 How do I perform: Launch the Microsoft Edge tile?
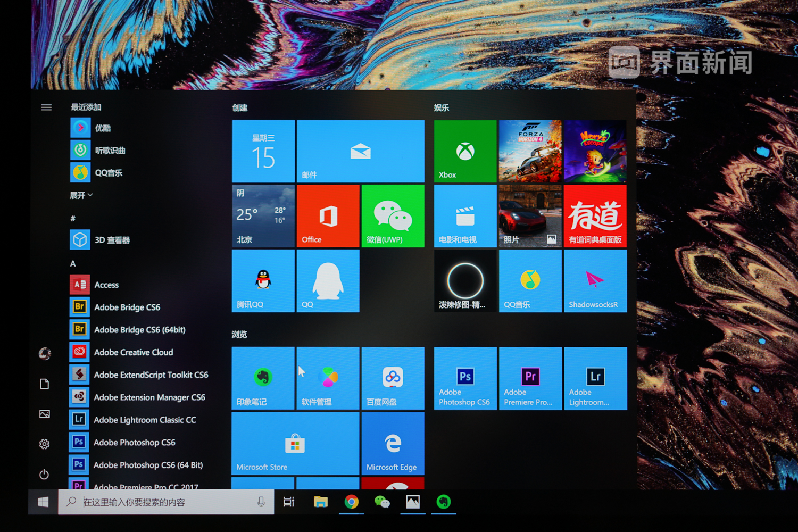tap(393, 443)
